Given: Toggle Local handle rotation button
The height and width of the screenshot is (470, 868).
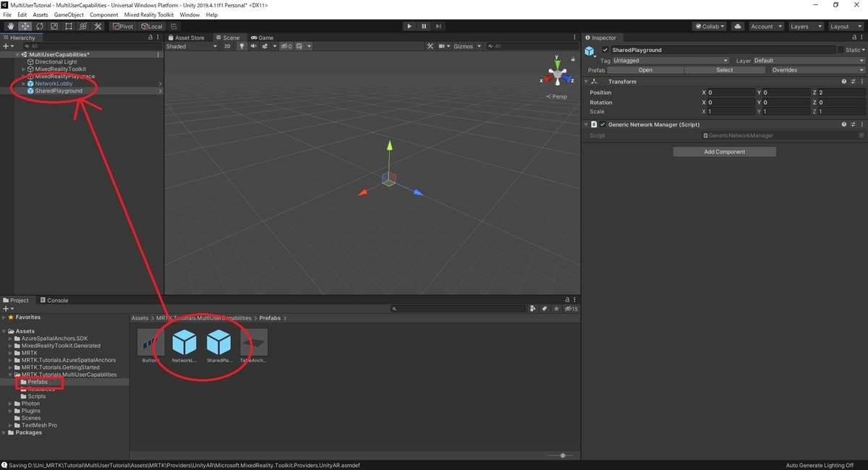Looking at the screenshot, I should point(152,26).
